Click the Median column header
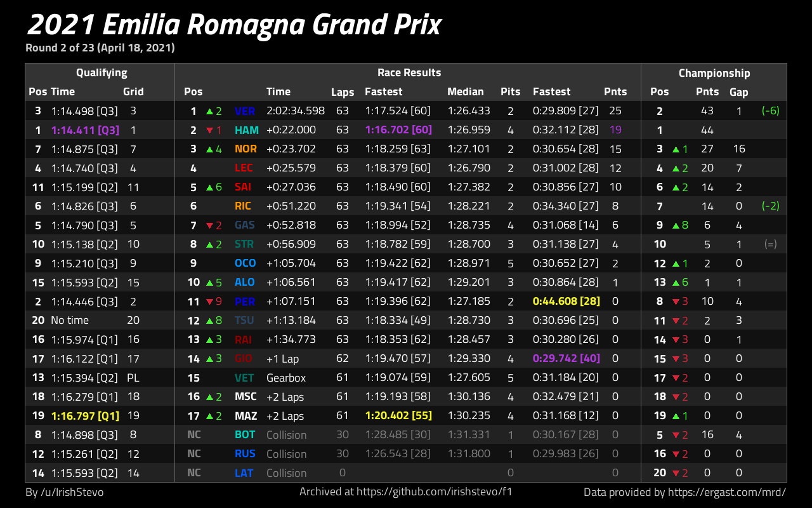This screenshot has width=812, height=508. click(466, 91)
